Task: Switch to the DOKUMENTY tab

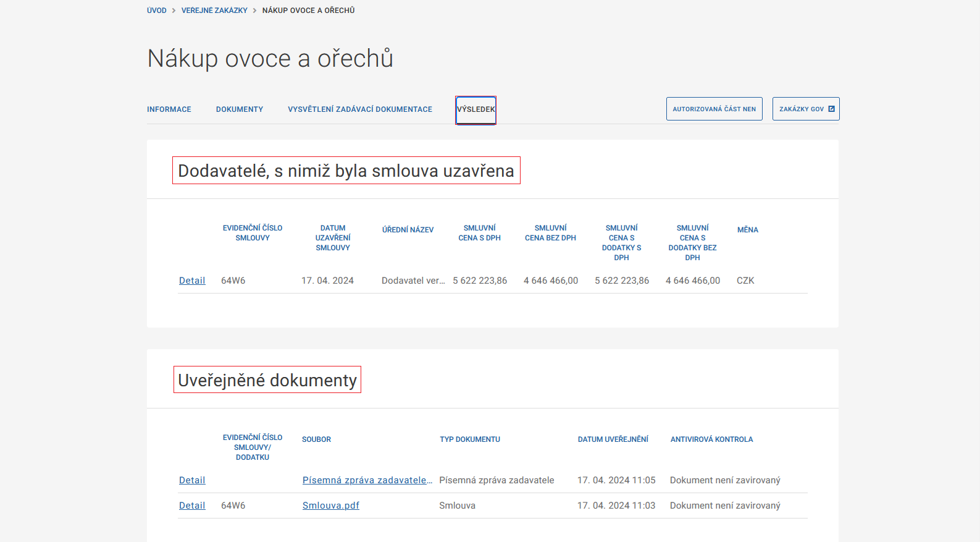Action: (x=240, y=109)
